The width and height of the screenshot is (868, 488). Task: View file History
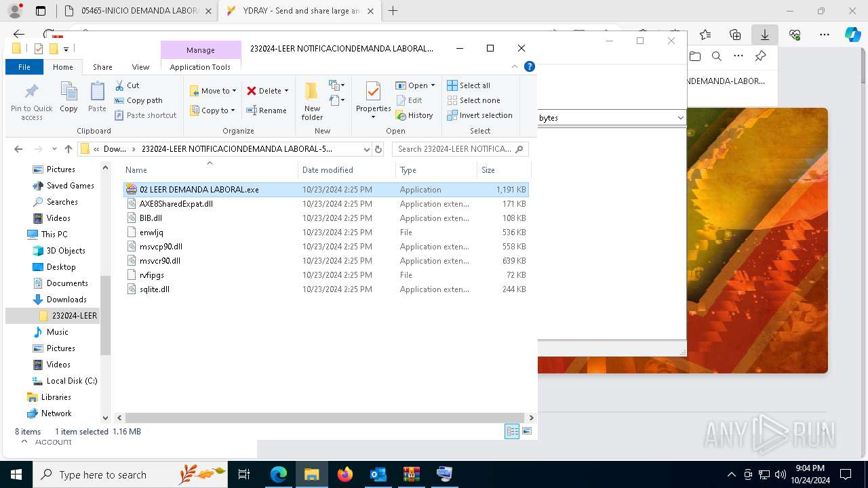pos(414,115)
